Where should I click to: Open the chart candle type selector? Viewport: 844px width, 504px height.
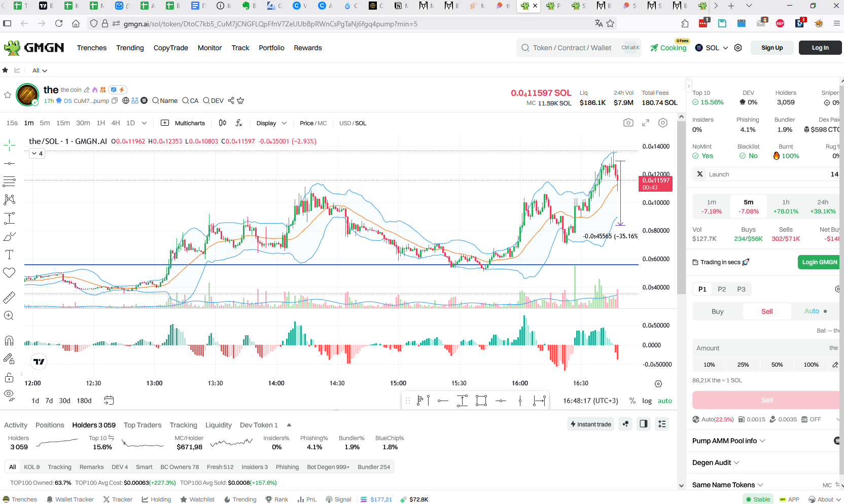pyautogui.click(x=222, y=123)
